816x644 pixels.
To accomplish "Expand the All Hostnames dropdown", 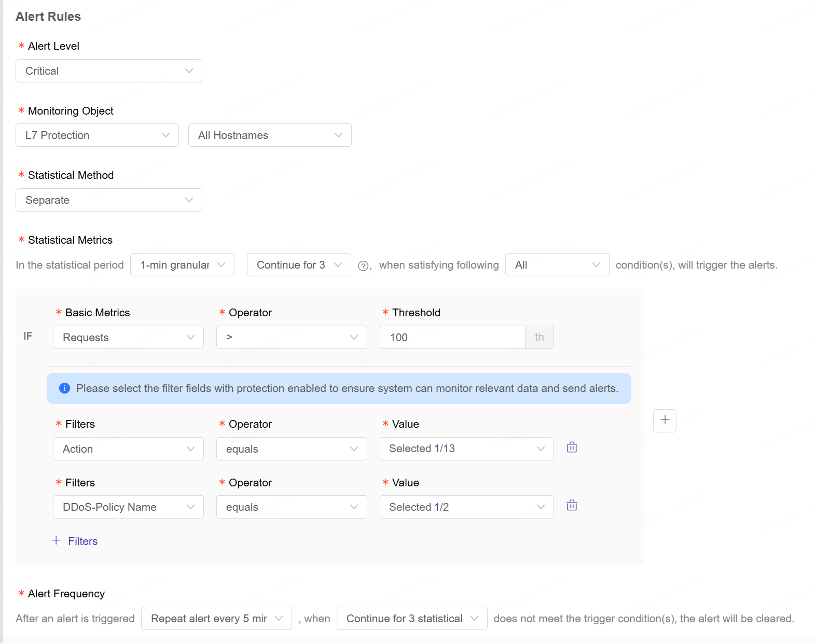I will click(269, 135).
